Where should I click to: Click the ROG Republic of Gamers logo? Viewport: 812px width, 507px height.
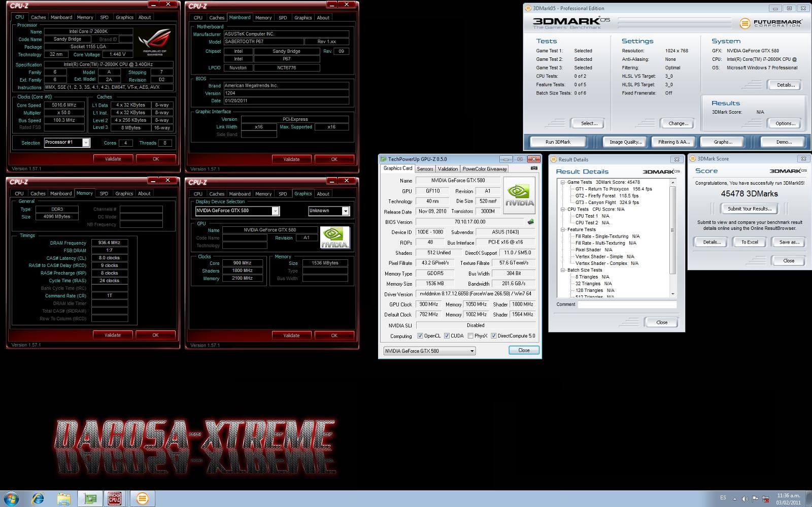[x=155, y=42]
